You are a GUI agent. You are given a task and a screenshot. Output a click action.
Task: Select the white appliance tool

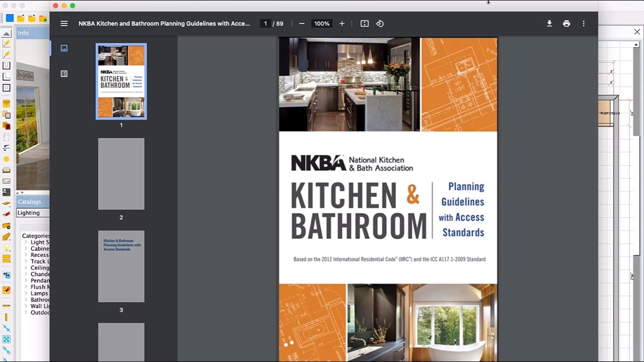[7, 137]
